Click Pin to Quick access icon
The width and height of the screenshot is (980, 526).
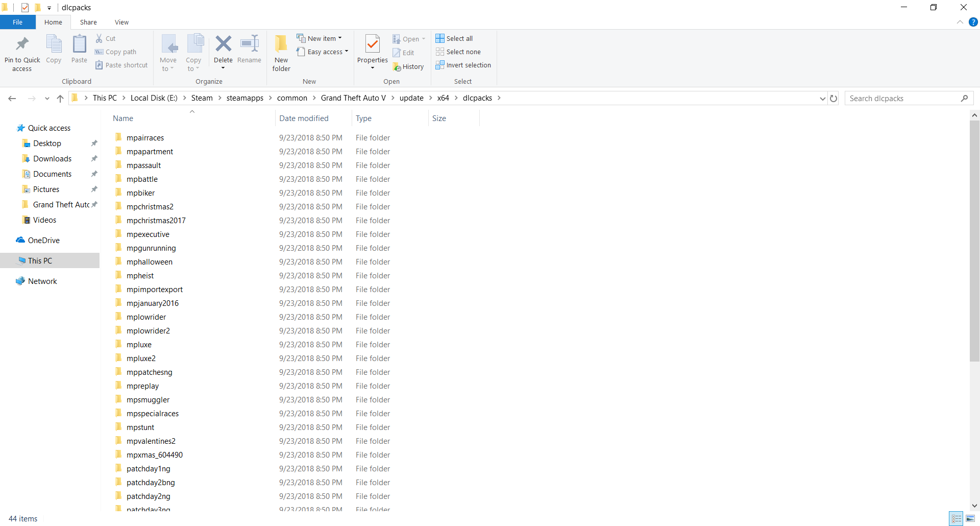pyautogui.click(x=22, y=45)
